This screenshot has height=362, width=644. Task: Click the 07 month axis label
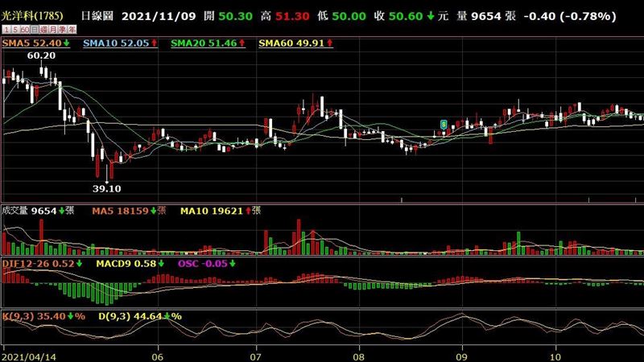pyautogui.click(x=255, y=356)
